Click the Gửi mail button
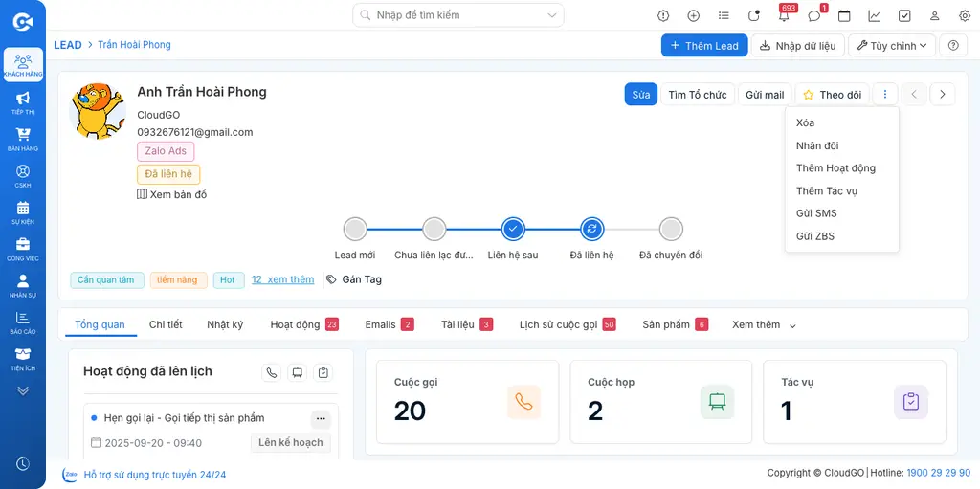Viewport: 980px width, 489px height. pos(765,95)
